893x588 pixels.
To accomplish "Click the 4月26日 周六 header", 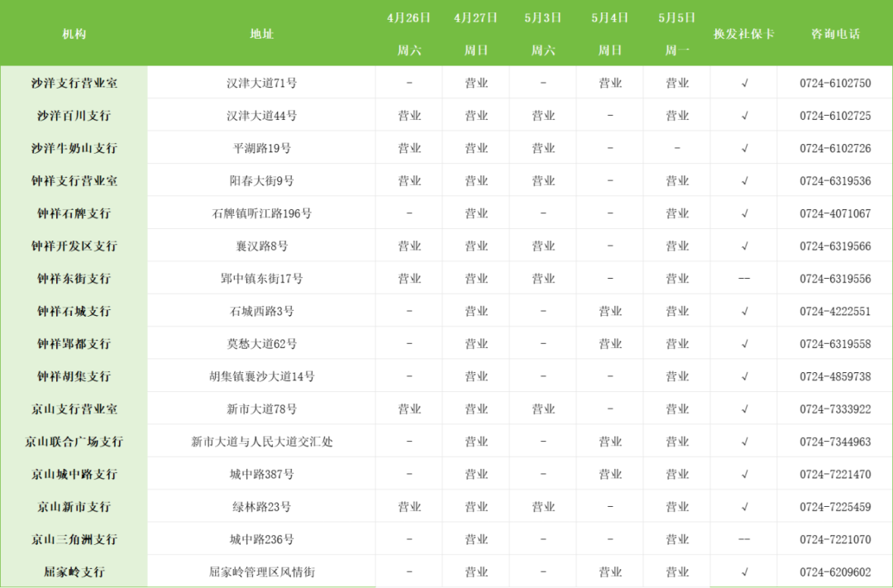I will click(409, 34).
